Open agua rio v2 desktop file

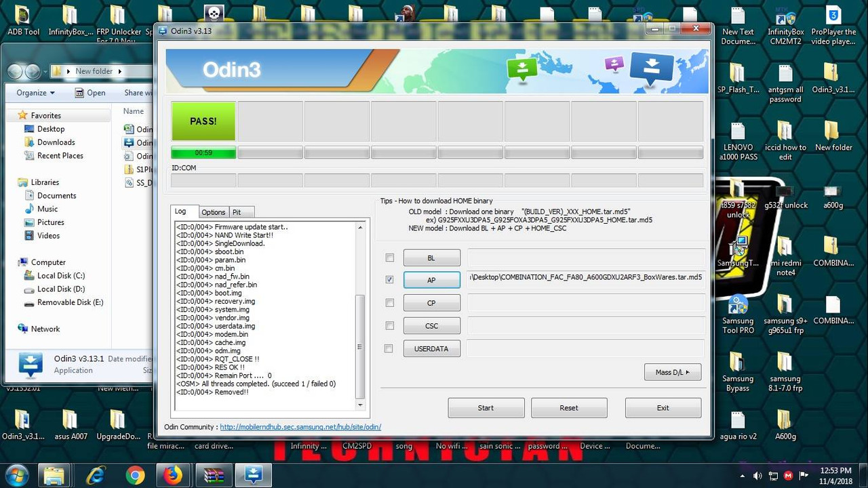coord(738,426)
